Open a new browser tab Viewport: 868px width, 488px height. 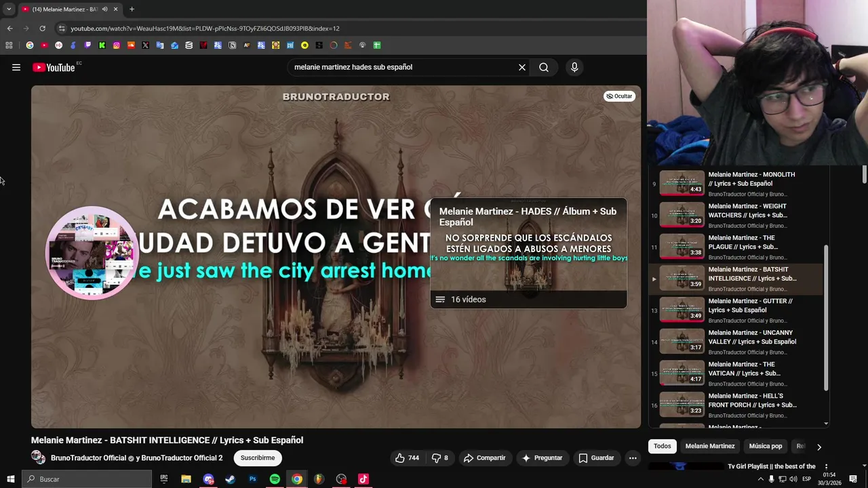click(x=132, y=9)
